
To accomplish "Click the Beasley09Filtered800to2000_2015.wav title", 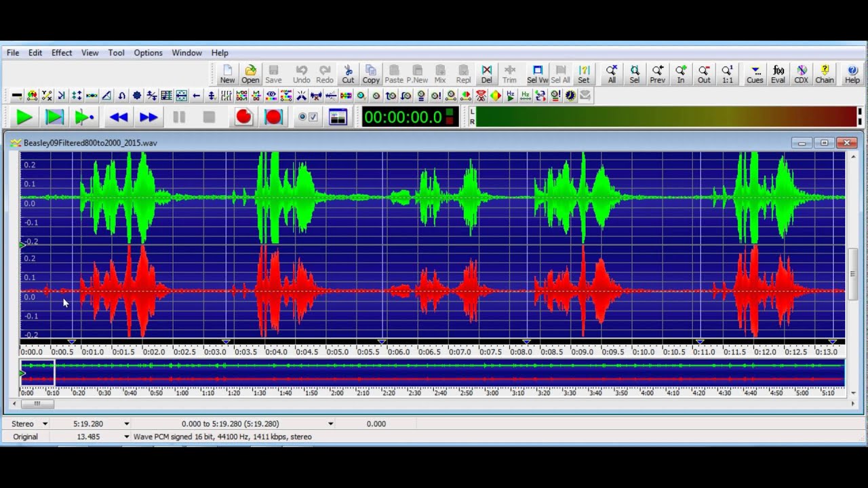I will pos(90,143).
